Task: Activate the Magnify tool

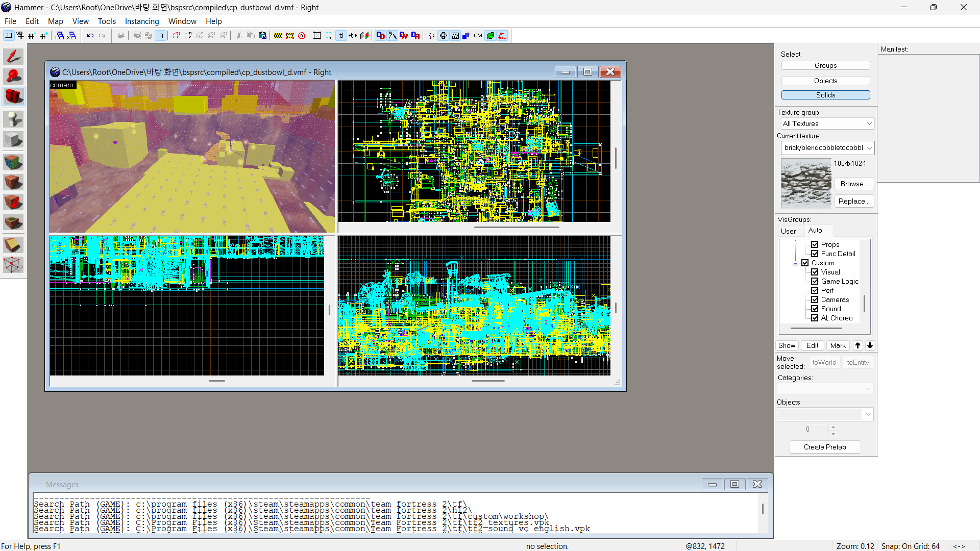Action: coord(14,76)
